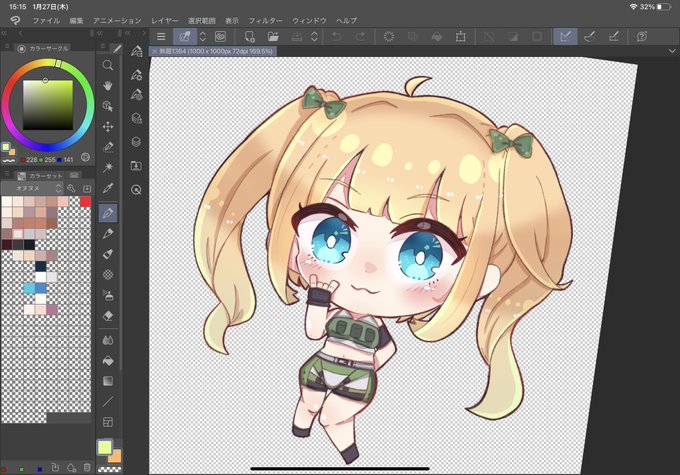
Task: Collapse the left palette dock double arrow
Action: coord(4,33)
